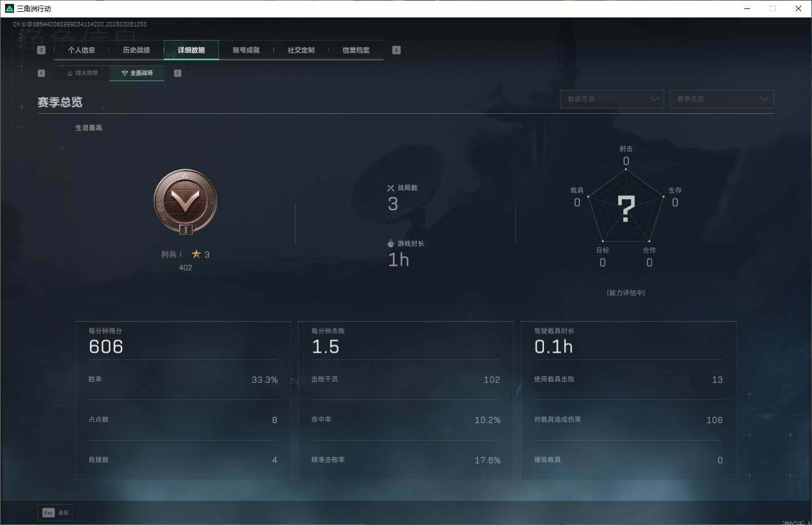Switch to 烽火地带 mode sub-tab

(82, 73)
